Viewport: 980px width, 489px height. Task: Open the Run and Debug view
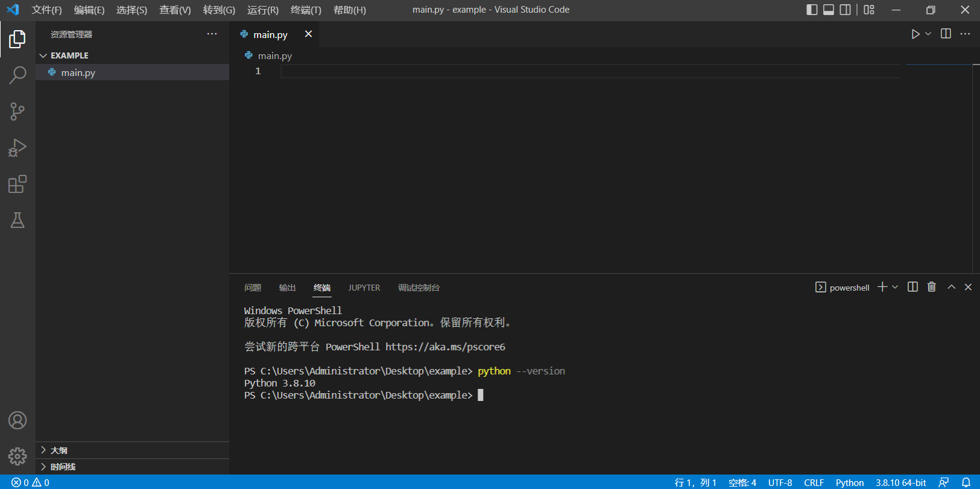[x=17, y=148]
